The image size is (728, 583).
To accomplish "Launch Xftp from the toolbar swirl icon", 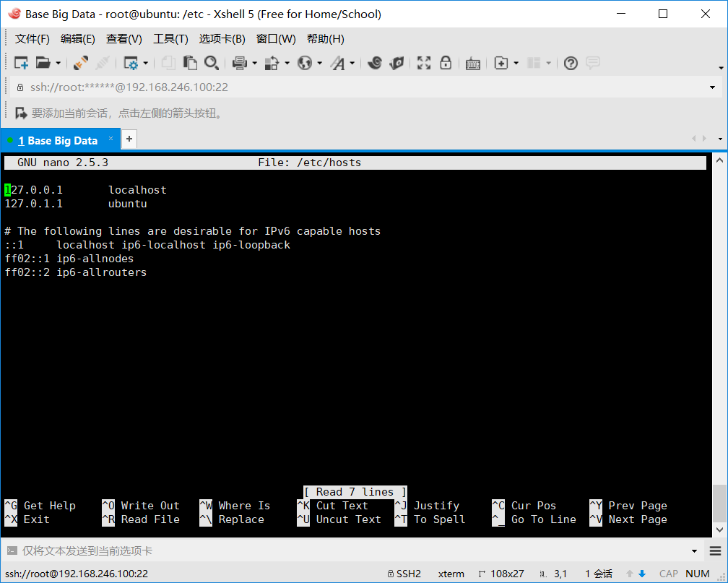I will pyautogui.click(x=375, y=63).
